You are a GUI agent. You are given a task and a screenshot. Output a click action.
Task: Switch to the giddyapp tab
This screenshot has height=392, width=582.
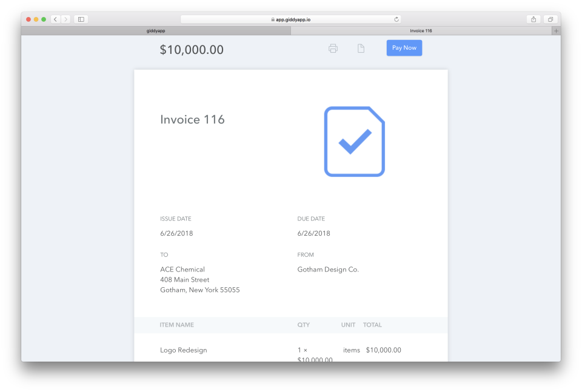pos(156,31)
